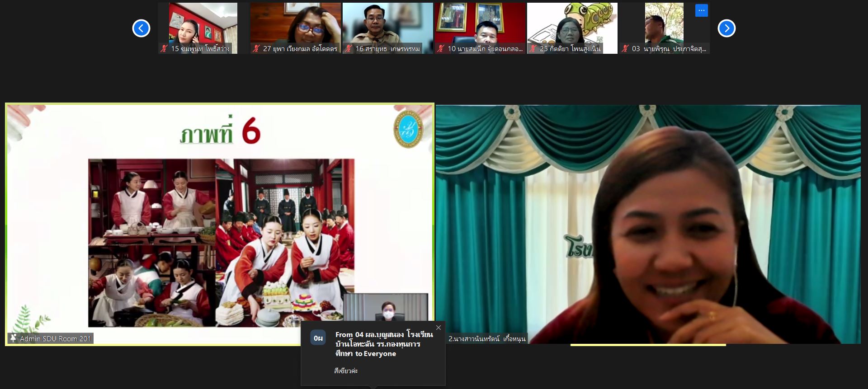Screen dimensions: 868x389
Task: Select participant 15's video thumbnail
Action: click(x=203, y=28)
